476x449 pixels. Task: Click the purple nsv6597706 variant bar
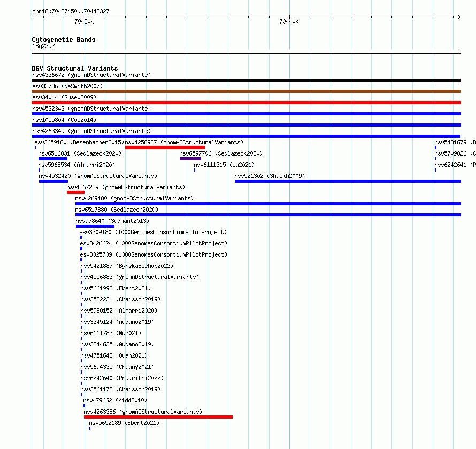[190, 159]
